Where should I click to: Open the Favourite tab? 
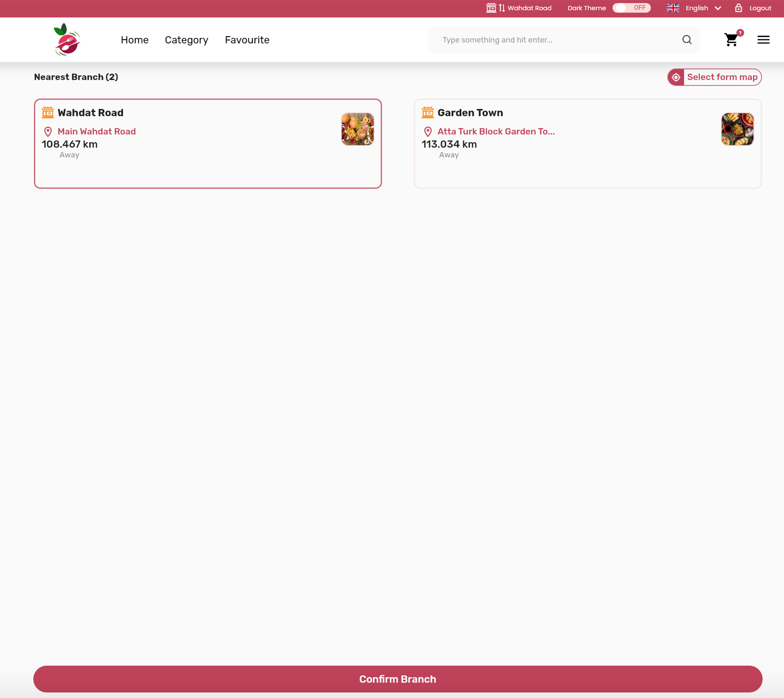pos(247,40)
